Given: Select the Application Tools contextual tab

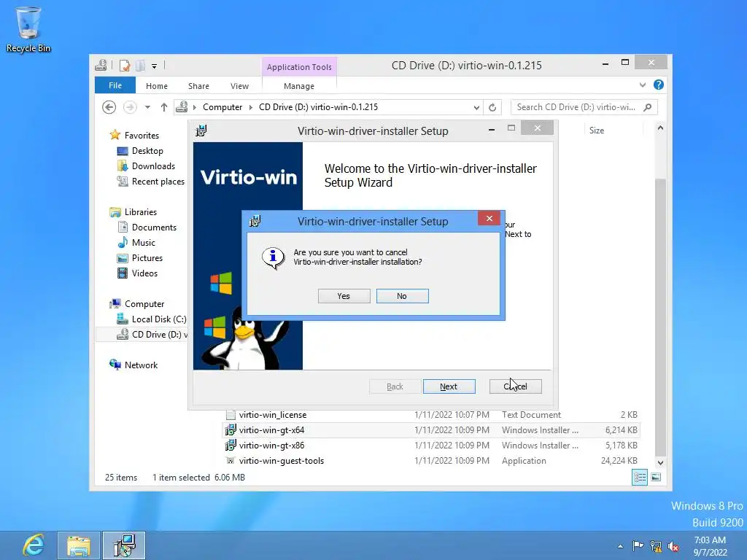Looking at the screenshot, I should pos(299,67).
